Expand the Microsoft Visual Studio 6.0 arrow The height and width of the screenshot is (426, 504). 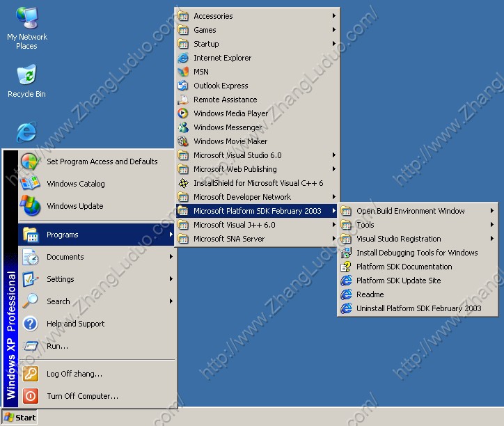coord(334,155)
